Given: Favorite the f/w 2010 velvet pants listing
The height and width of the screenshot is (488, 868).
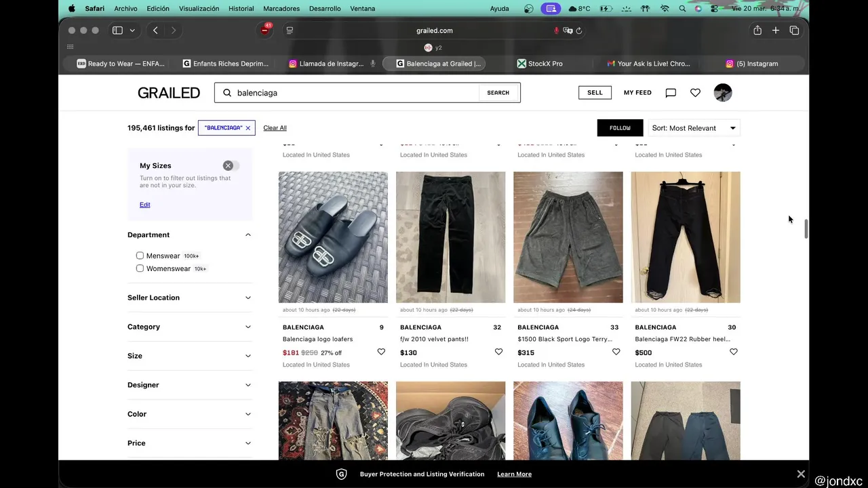Looking at the screenshot, I should (498, 352).
